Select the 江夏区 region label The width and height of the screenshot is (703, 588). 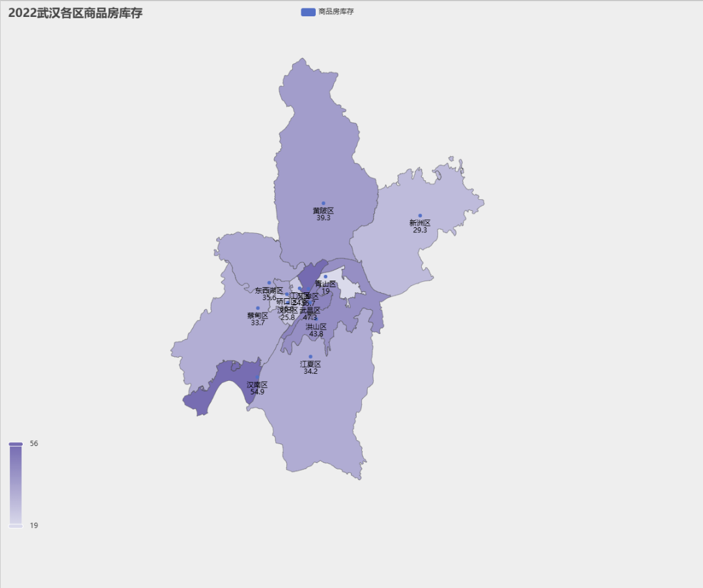pos(310,364)
